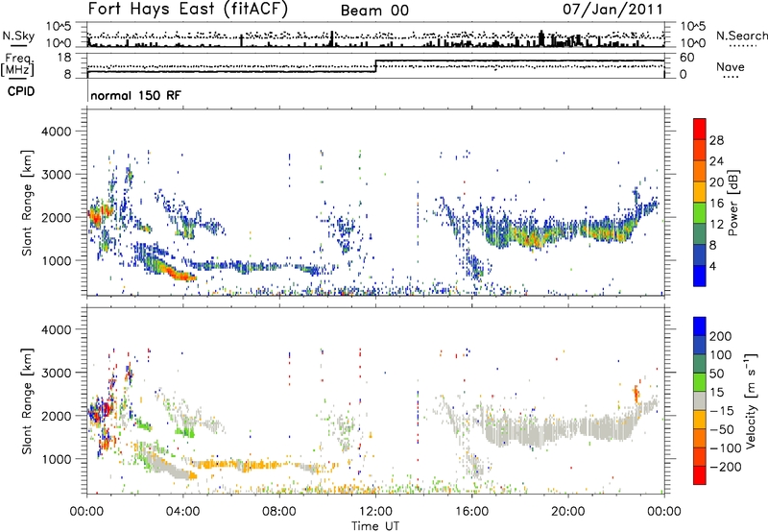The image size is (768, 532).
Task: Click the '16:00' time axis tick label
Action: (x=471, y=512)
